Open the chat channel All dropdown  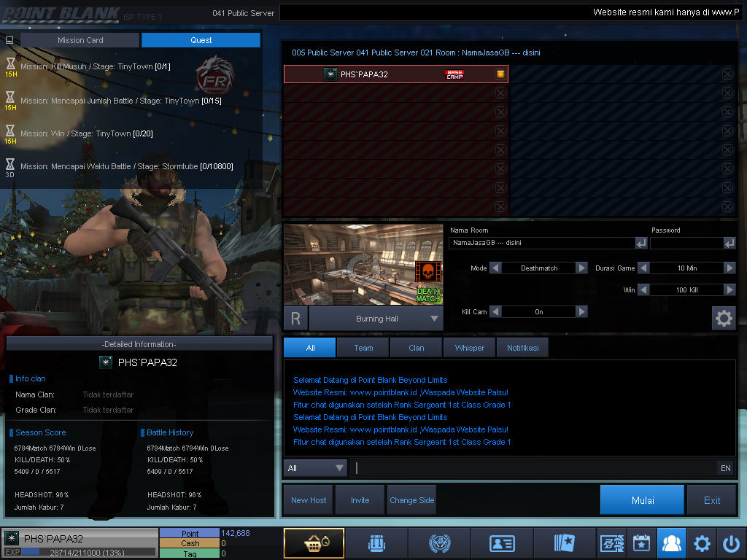(x=317, y=468)
